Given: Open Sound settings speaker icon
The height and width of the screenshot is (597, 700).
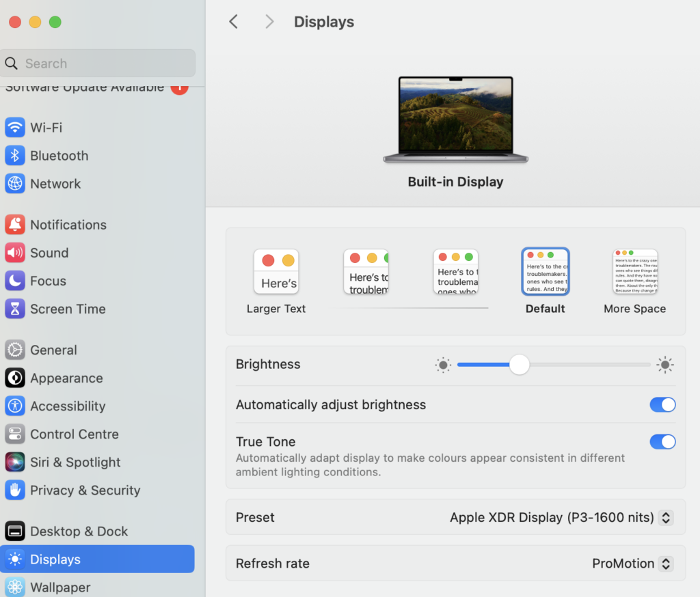Looking at the screenshot, I should click(x=14, y=253).
